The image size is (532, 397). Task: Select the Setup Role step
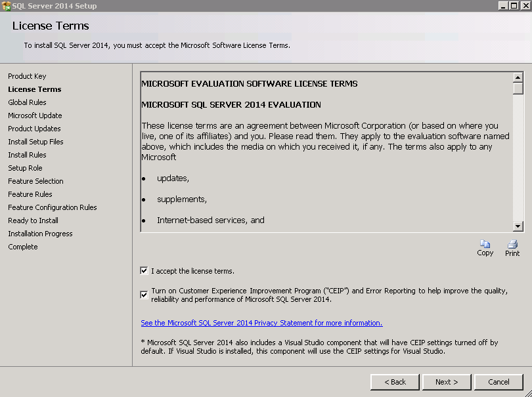click(x=25, y=168)
